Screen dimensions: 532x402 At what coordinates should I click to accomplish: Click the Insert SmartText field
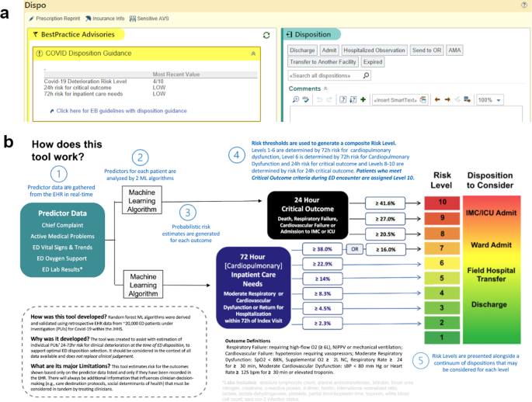click(398, 100)
